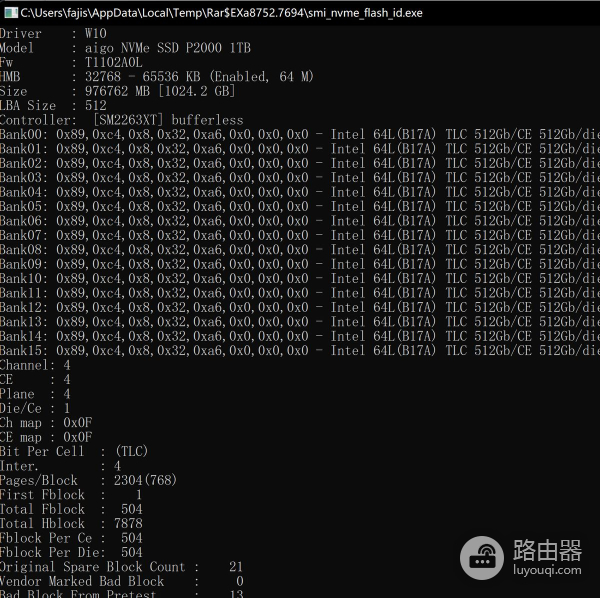Click the Bank09 flash ID row

(300, 264)
